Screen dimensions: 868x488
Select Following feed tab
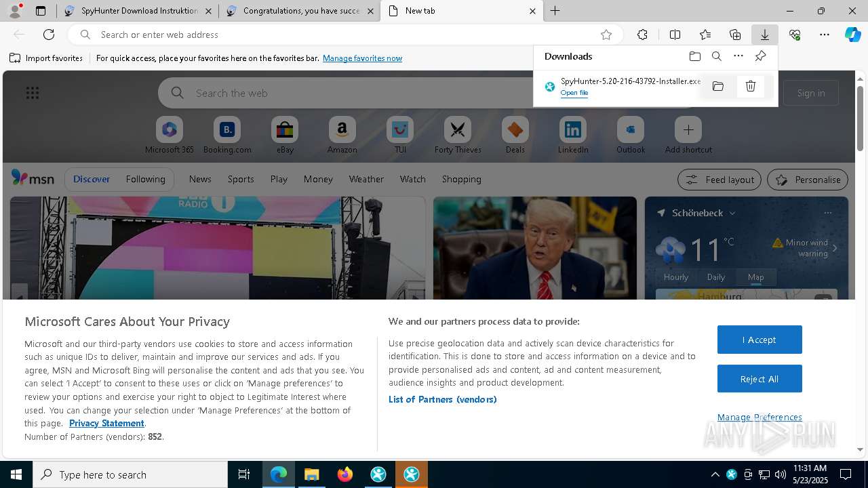click(145, 179)
